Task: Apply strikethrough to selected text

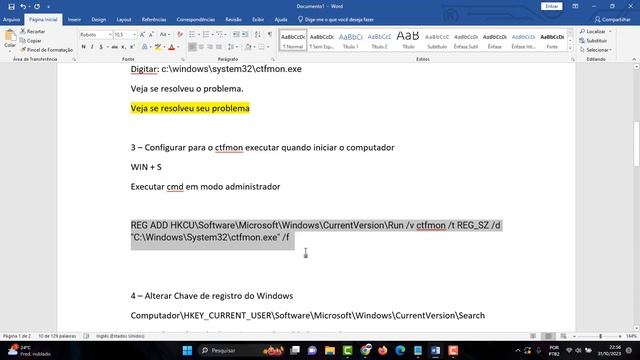Action: pos(115,47)
